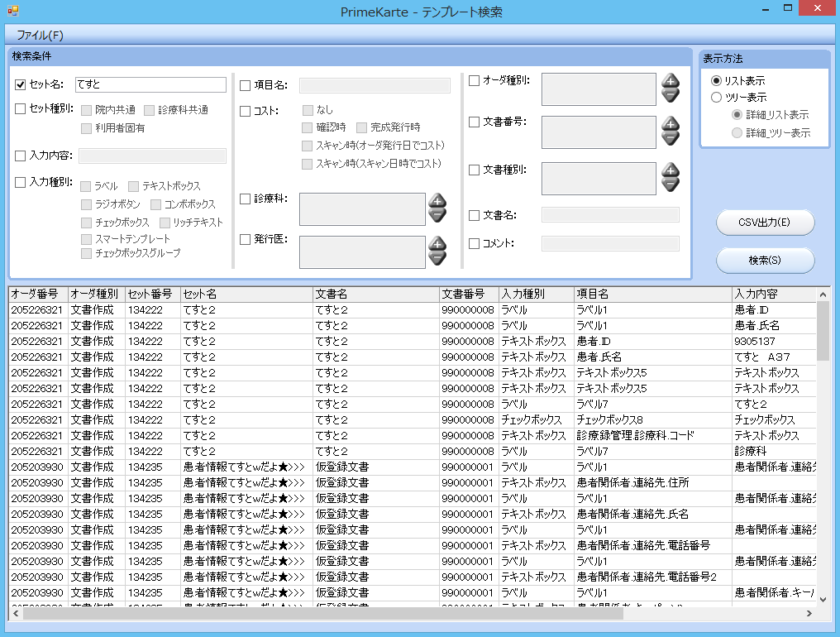The height and width of the screenshot is (637, 840).
Task: Remove an entry from the 文書番号 list
Action: (x=671, y=138)
